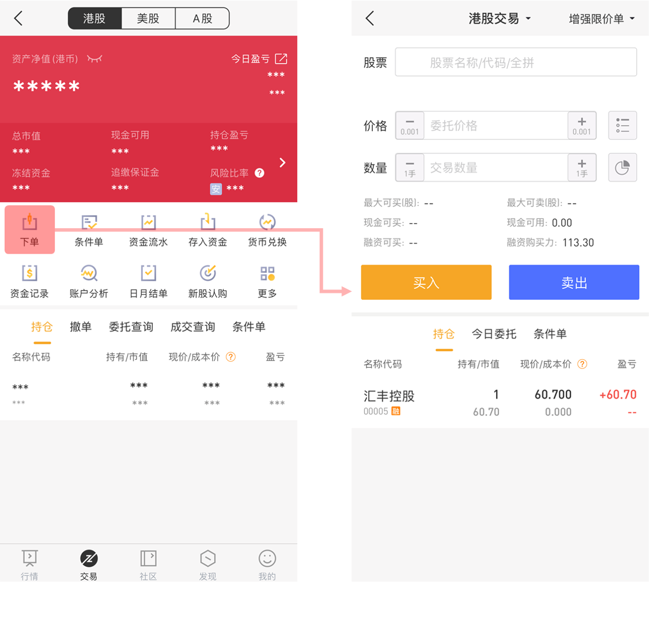650x644 pixels.
Task: Go to 我的 in bottom navigation
Action: click(x=267, y=565)
